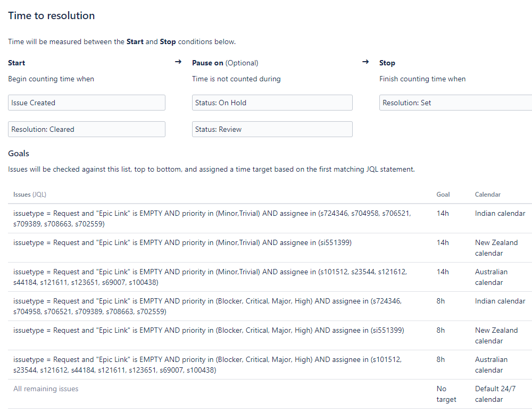Select the JQL for Minor,Trivial with assignee s724346
The image size is (532, 413).
[x=212, y=218]
